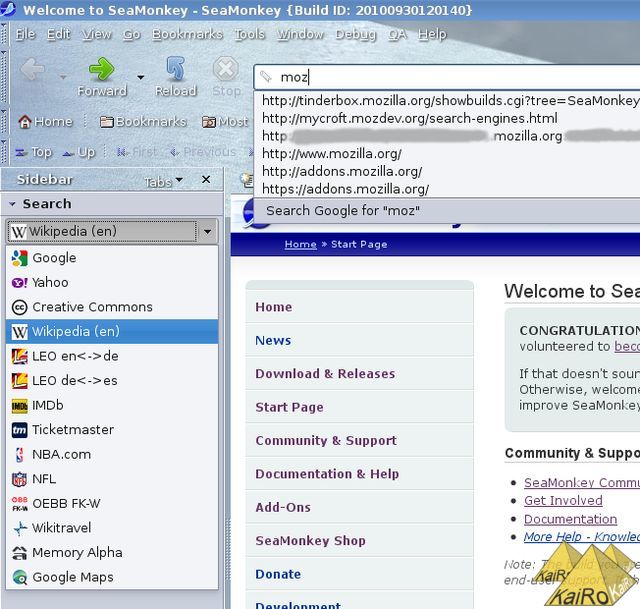Open the Most Visited folder on toolbar
This screenshot has height=609, width=640.
point(225,121)
